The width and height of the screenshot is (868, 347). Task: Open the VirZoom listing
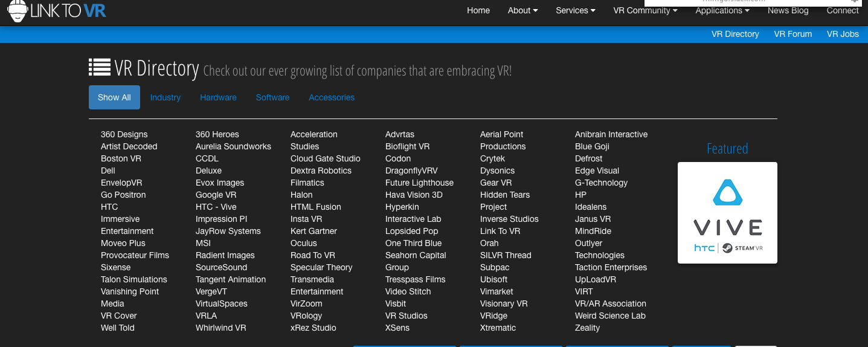coord(306,303)
